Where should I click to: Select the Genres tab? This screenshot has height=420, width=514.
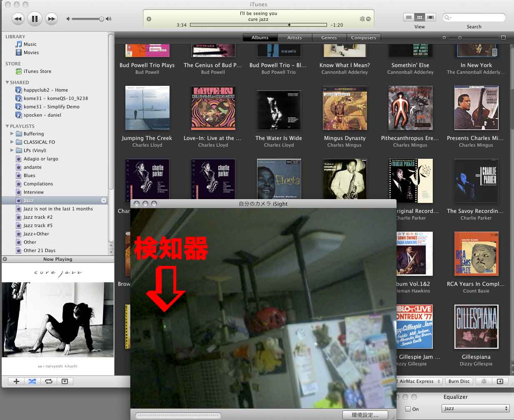tap(329, 37)
